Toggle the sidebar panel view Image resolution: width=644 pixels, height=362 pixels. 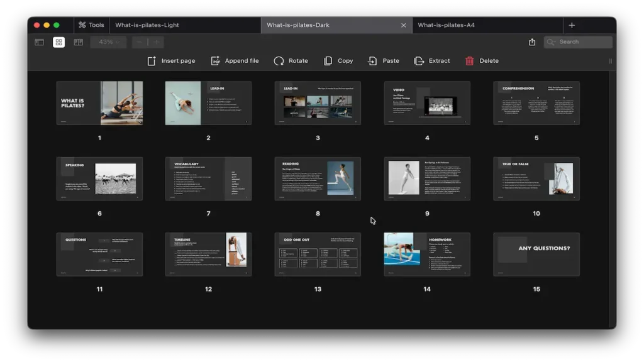[39, 42]
